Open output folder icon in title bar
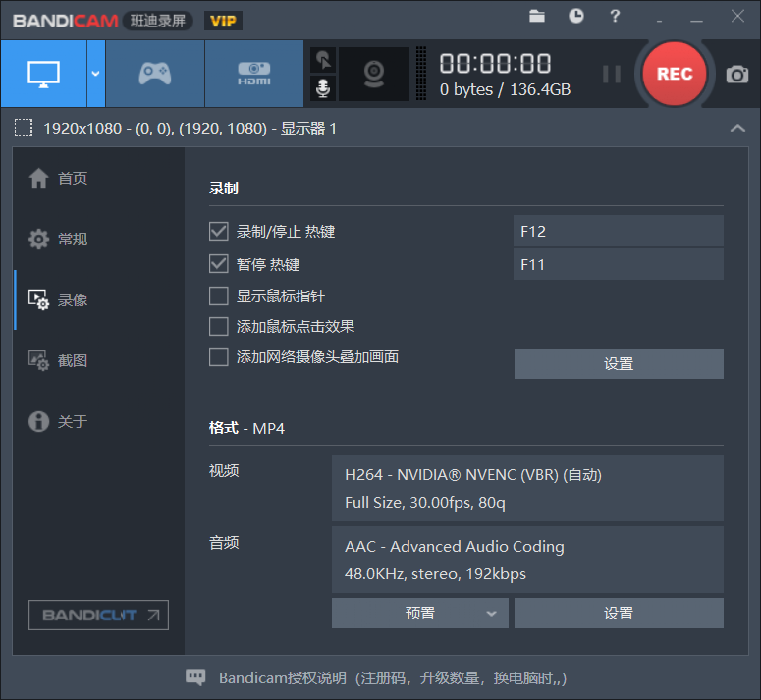Viewport: 761px width, 700px height. [x=537, y=16]
